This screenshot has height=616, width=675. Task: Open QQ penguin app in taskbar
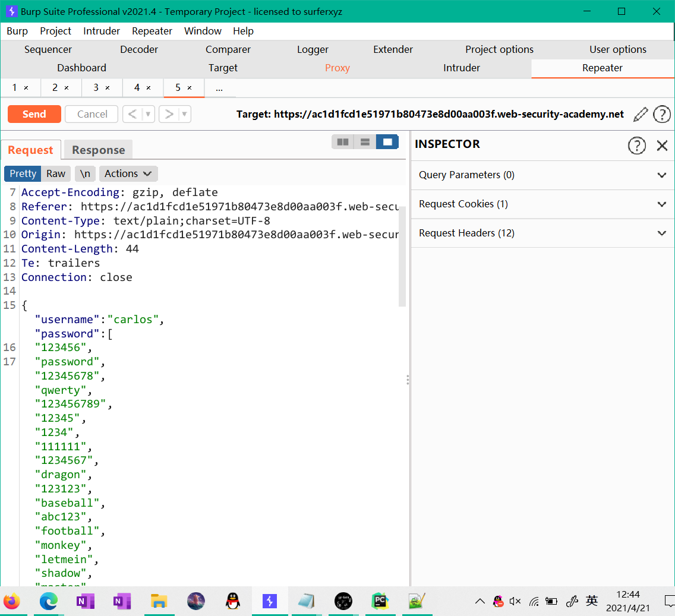tap(233, 601)
